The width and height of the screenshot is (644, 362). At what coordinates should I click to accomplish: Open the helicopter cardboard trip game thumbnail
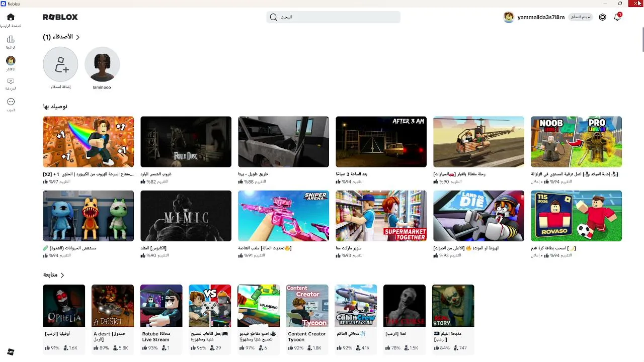click(x=479, y=142)
